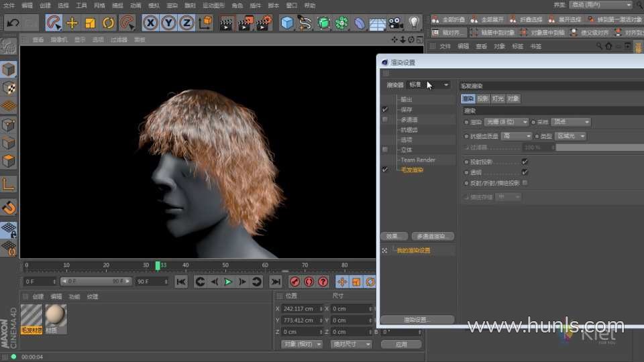Open render settings from toolbar clapper-gear icon
644x362 pixels.
click(x=264, y=23)
